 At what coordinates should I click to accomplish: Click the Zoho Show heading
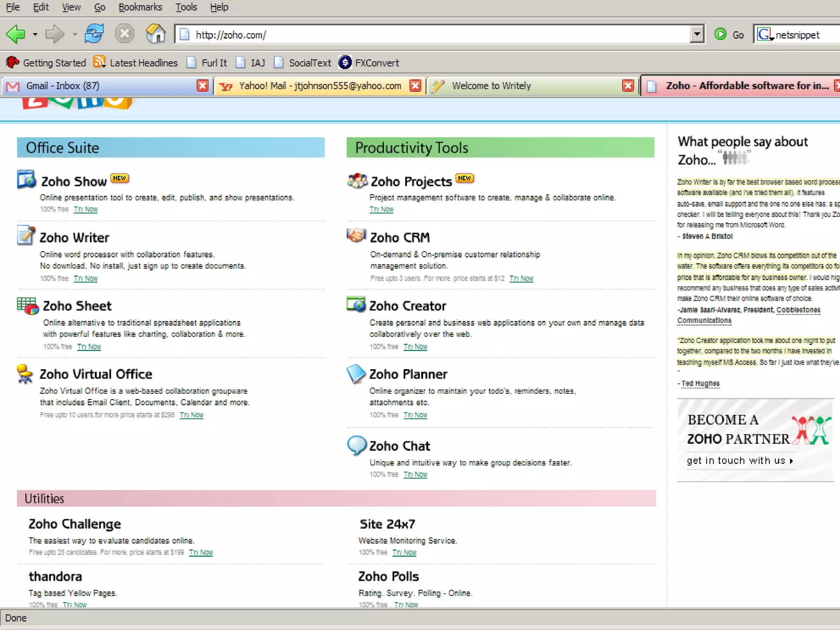74,181
